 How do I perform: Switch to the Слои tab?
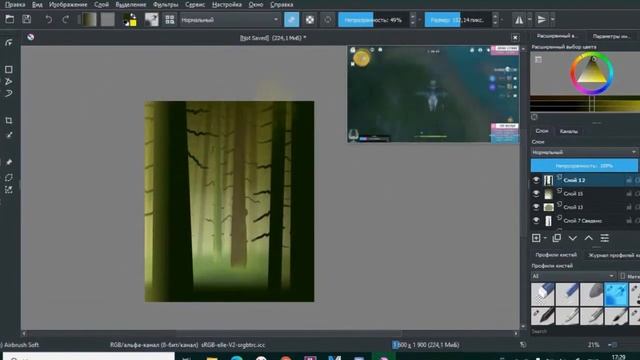coord(542,131)
